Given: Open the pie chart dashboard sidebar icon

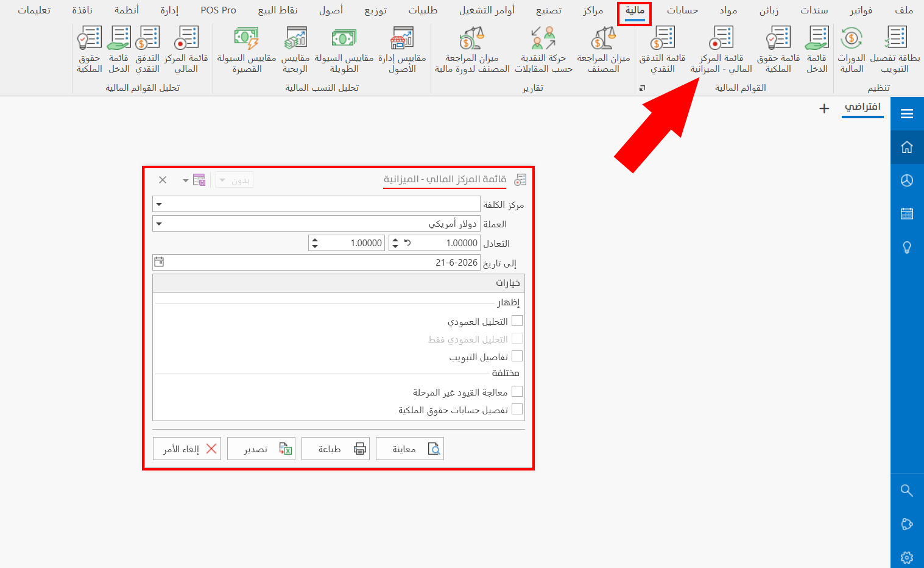Looking at the screenshot, I should coord(907,180).
